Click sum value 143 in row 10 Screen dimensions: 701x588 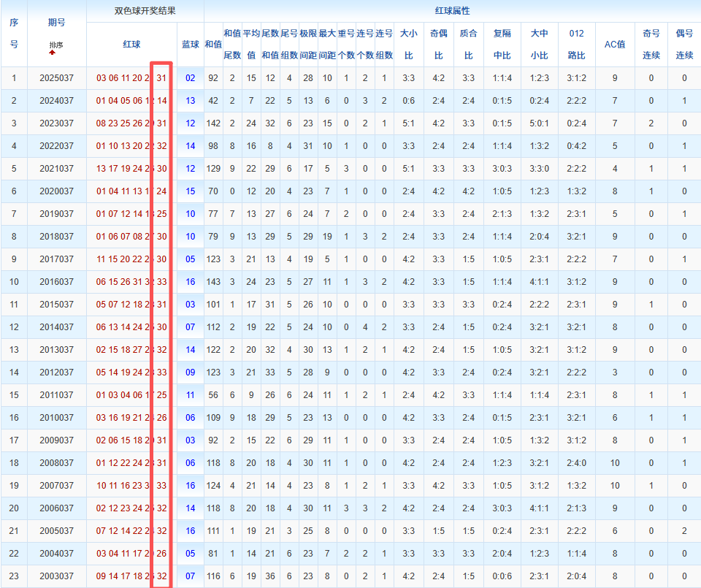(x=213, y=282)
